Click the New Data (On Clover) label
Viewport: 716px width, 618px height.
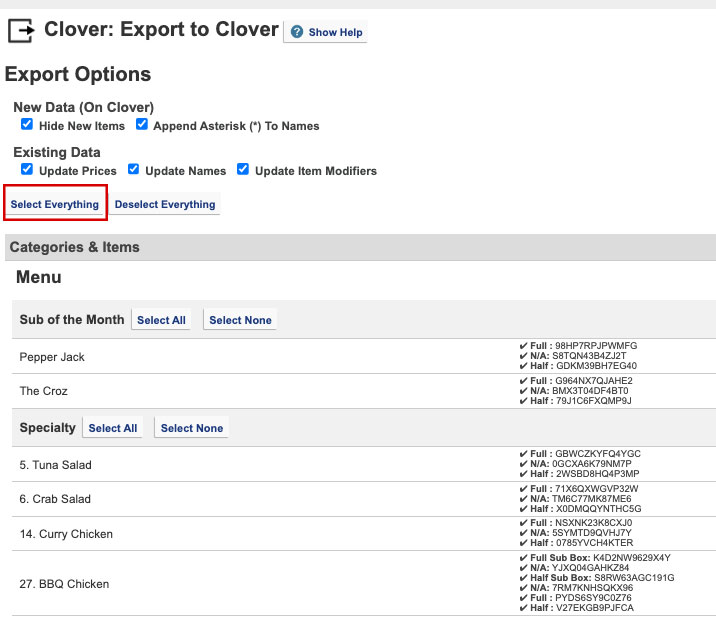84,107
